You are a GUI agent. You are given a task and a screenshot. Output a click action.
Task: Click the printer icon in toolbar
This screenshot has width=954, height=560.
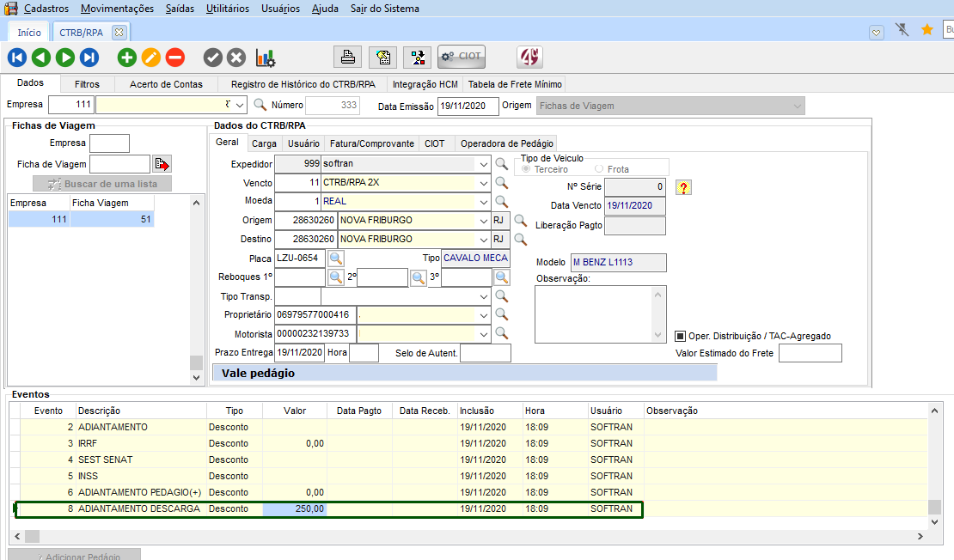348,57
